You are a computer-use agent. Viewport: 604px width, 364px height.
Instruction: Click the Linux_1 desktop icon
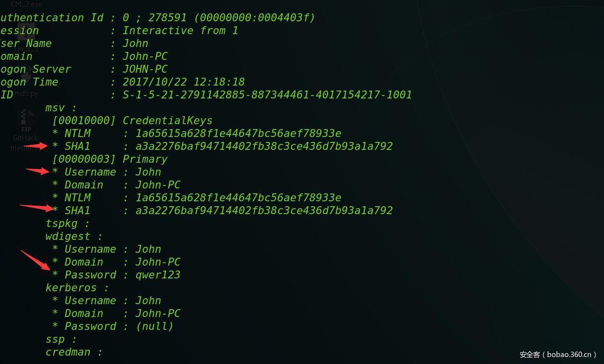pyautogui.click(x=26, y=36)
